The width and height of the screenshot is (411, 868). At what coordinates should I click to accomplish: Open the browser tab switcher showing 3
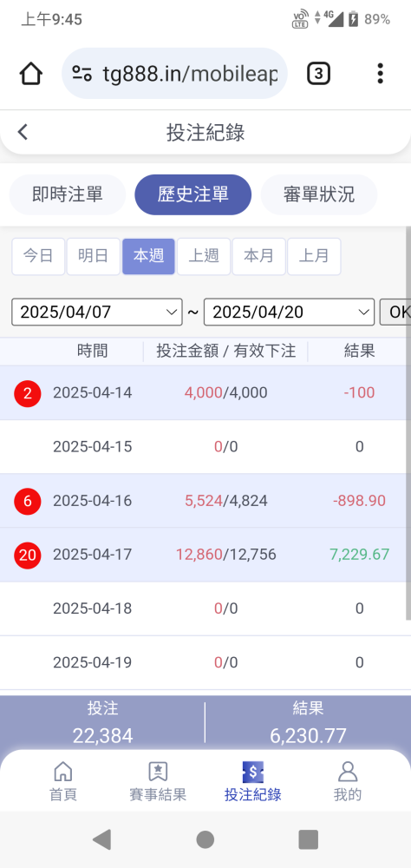(x=318, y=74)
